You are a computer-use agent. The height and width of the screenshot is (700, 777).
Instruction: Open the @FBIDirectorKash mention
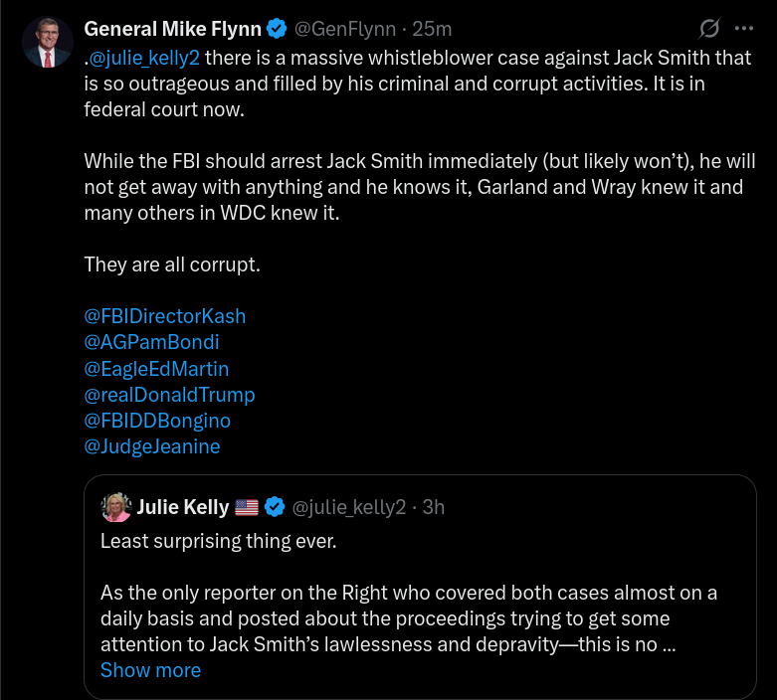[164, 316]
